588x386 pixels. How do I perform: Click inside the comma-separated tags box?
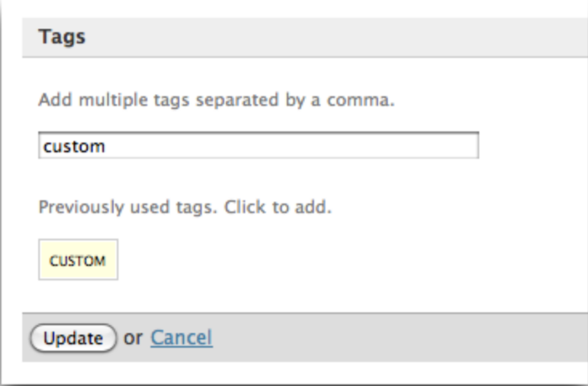tap(258, 146)
